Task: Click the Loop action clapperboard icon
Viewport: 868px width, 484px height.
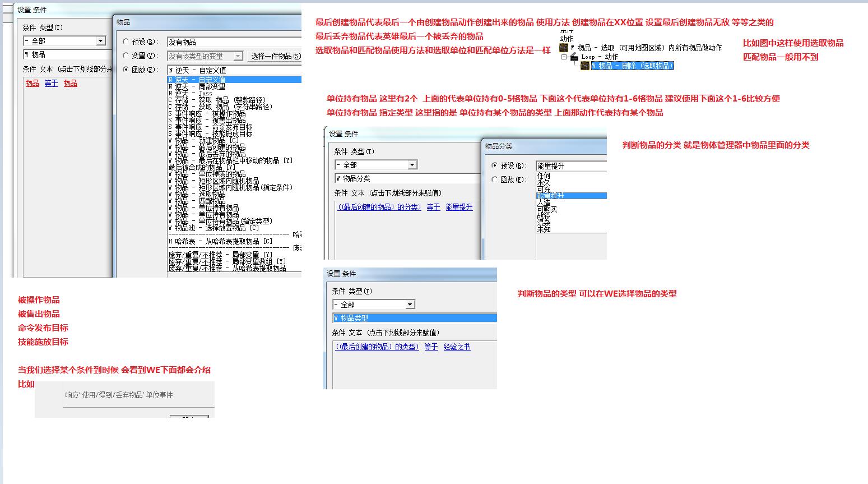Action: (574, 57)
